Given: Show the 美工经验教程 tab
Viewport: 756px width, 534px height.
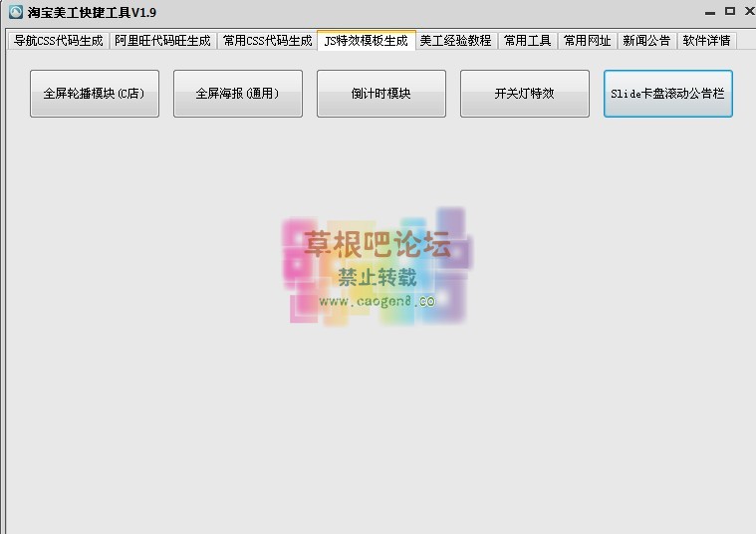Looking at the screenshot, I should 455,41.
